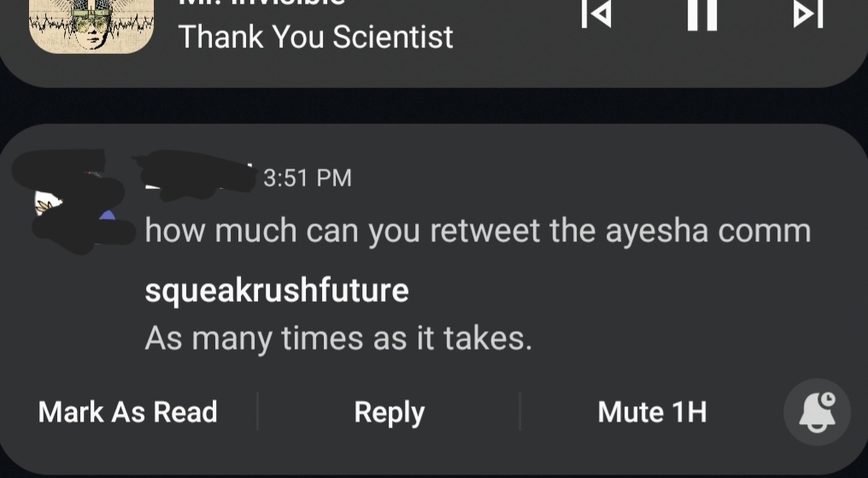Open the squeakrushfuture sender name
Image resolution: width=868 pixels, height=478 pixels.
click(x=277, y=291)
